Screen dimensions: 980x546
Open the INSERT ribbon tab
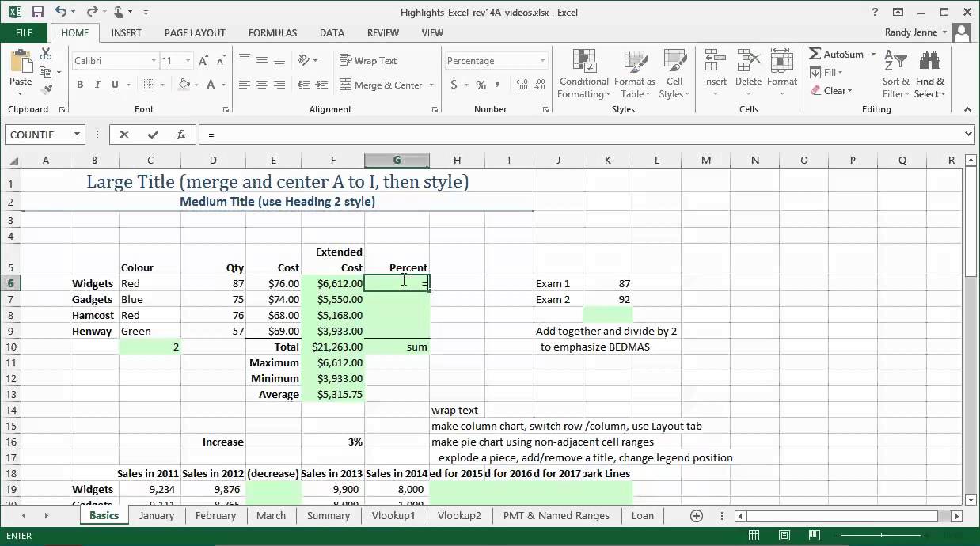(x=127, y=33)
